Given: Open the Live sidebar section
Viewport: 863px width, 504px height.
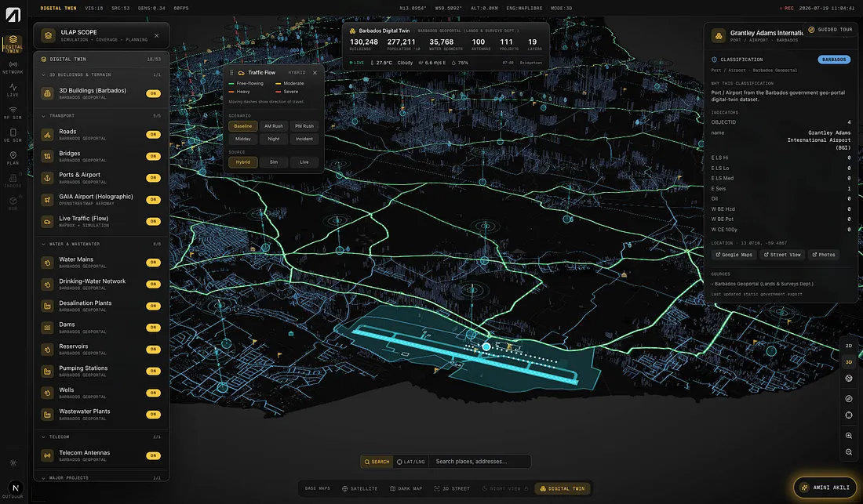Looking at the screenshot, I should [13, 89].
